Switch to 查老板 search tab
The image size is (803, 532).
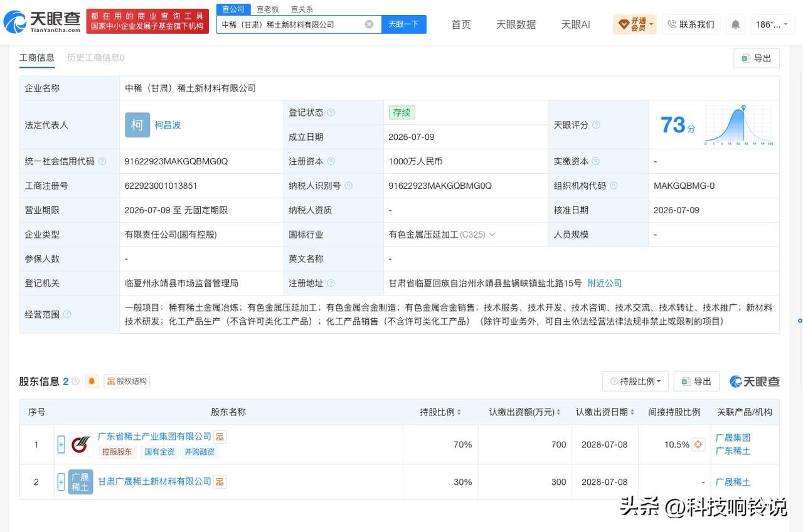268,9
